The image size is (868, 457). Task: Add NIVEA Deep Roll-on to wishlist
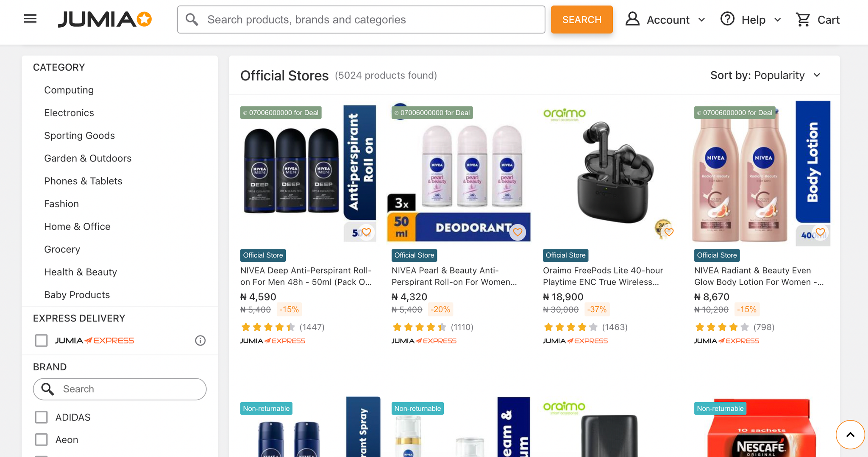pyautogui.click(x=366, y=232)
